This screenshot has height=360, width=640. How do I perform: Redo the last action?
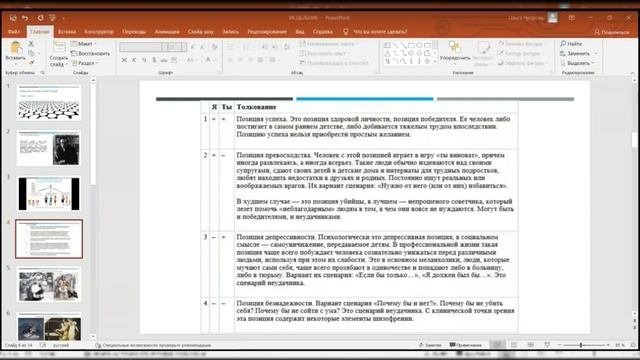[40, 18]
